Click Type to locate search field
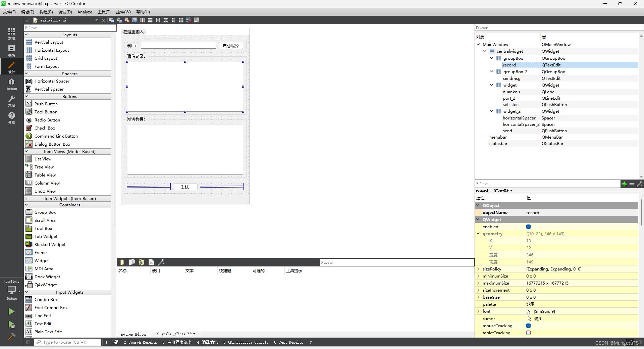The height and width of the screenshot is (349, 644). point(68,342)
